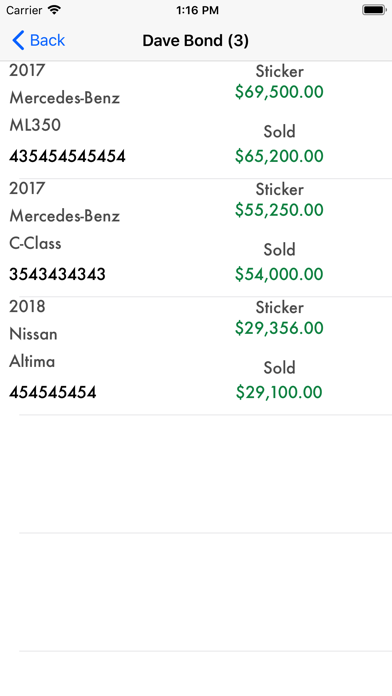Tap sticker price $29,356.00
The width and height of the screenshot is (392, 696).
(x=279, y=328)
